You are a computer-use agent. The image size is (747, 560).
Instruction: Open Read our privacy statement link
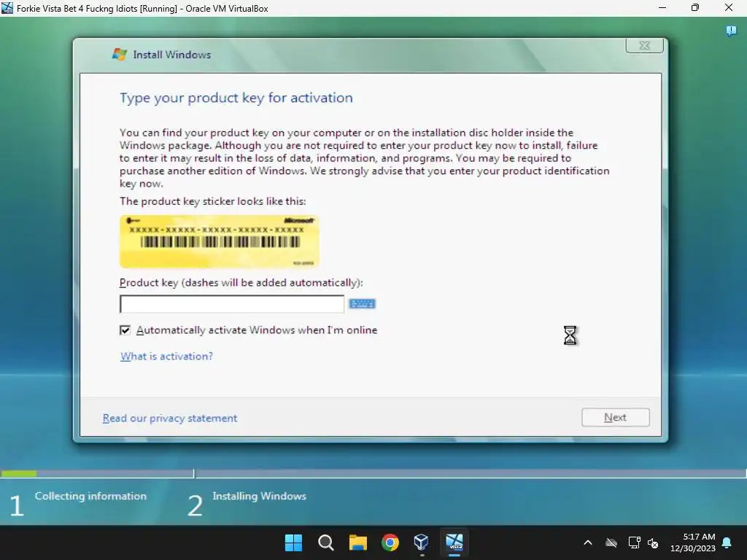[170, 418]
